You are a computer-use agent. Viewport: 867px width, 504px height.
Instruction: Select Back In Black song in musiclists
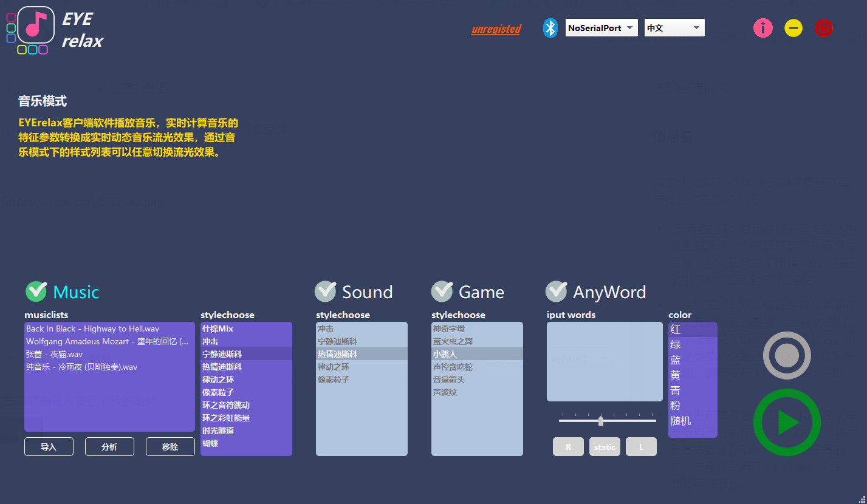point(92,329)
